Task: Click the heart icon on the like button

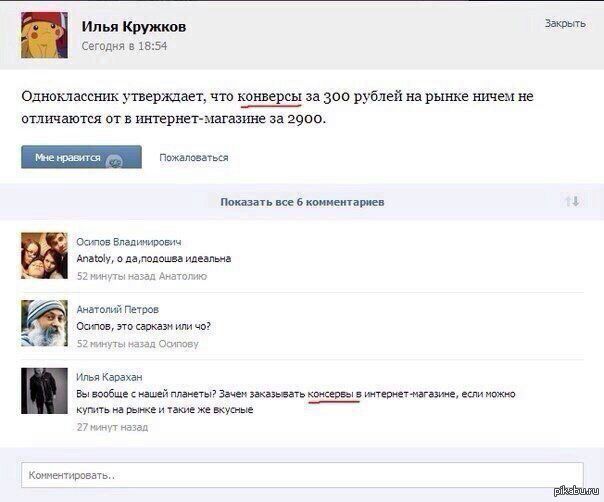Action: (x=113, y=160)
